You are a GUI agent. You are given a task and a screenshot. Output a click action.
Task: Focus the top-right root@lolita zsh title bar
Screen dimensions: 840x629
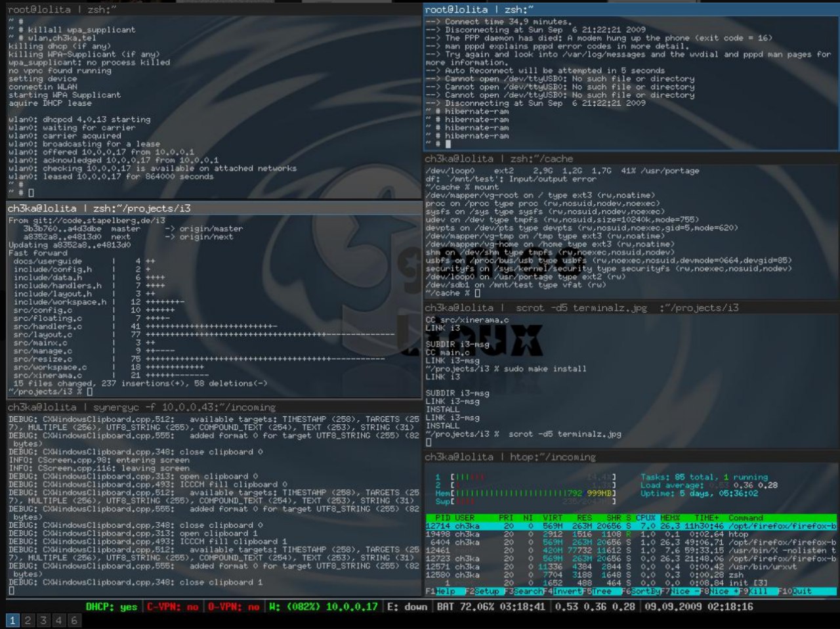(631, 10)
